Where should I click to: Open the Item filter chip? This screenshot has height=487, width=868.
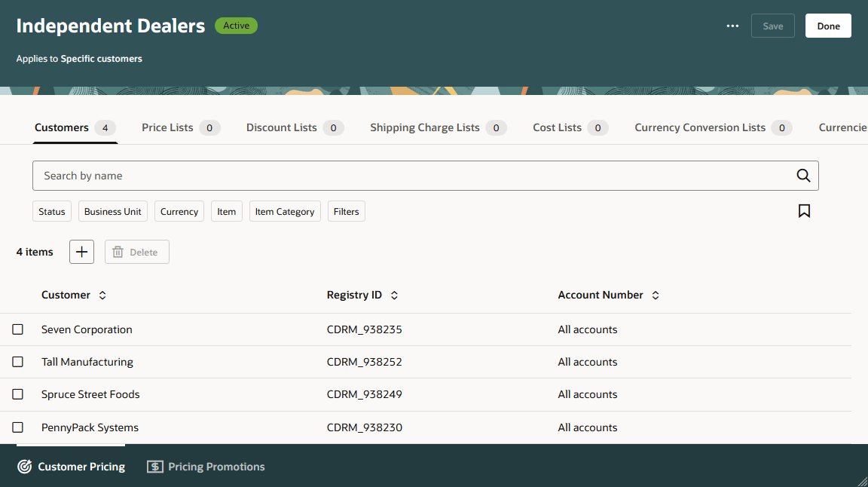pyautogui.click(x=226, y=212)
